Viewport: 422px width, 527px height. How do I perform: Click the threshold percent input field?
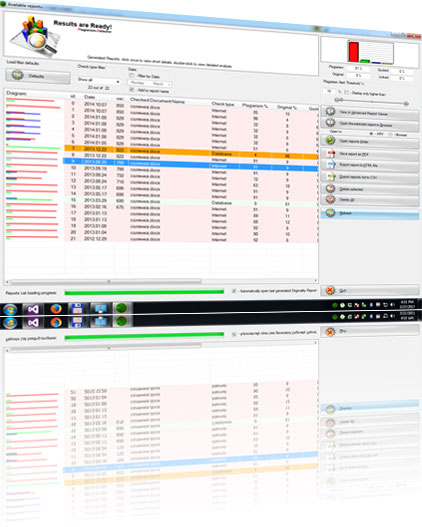click(329, 91)
